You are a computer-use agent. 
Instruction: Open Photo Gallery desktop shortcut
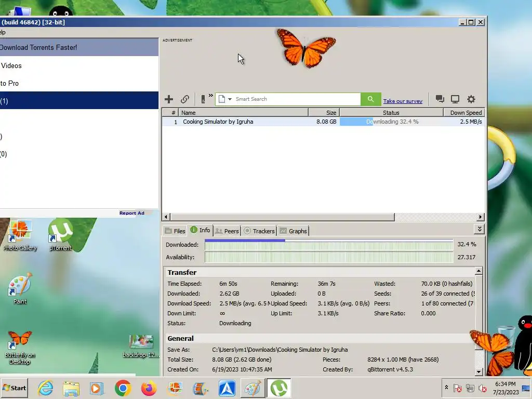(x=20, y=235)
